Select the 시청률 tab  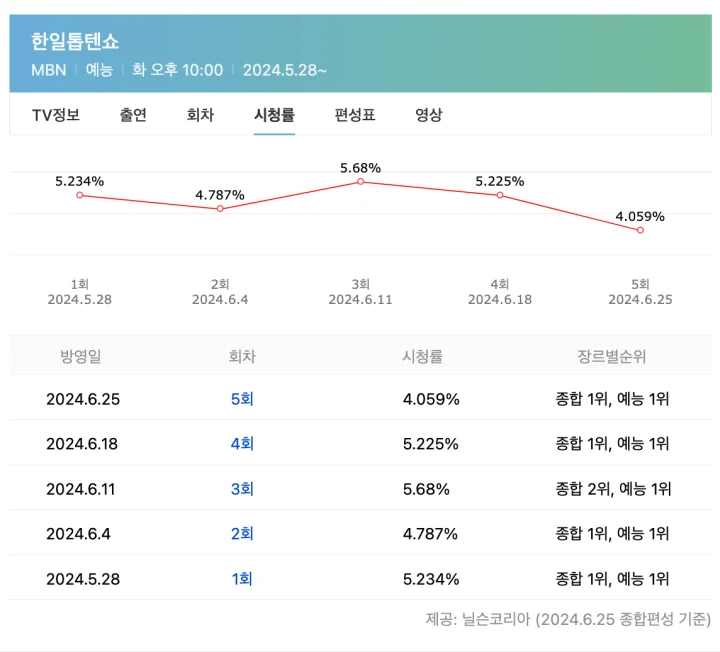pyautogui.click(x=274, y=115)
